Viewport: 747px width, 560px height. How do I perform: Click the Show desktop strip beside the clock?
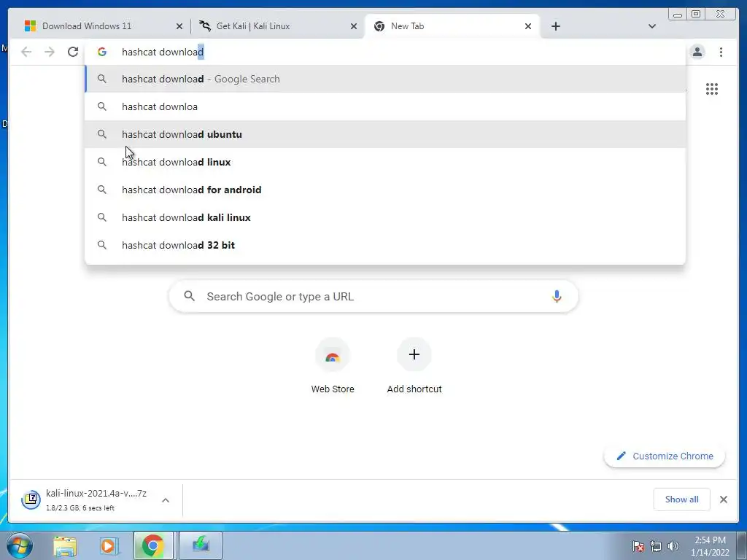pos(742,545)
